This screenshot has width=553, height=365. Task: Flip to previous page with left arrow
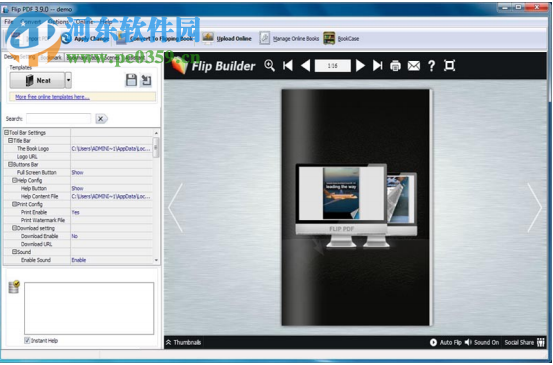tap(176, 208)
